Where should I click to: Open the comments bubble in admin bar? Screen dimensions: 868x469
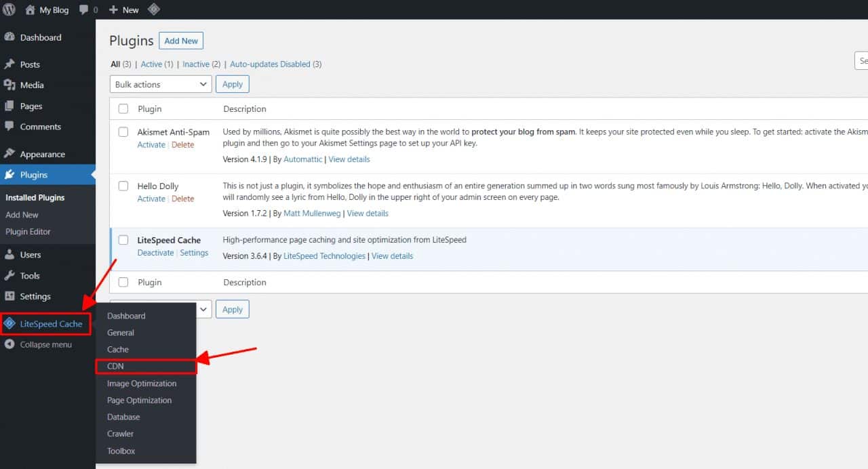[x=84, y=10]
